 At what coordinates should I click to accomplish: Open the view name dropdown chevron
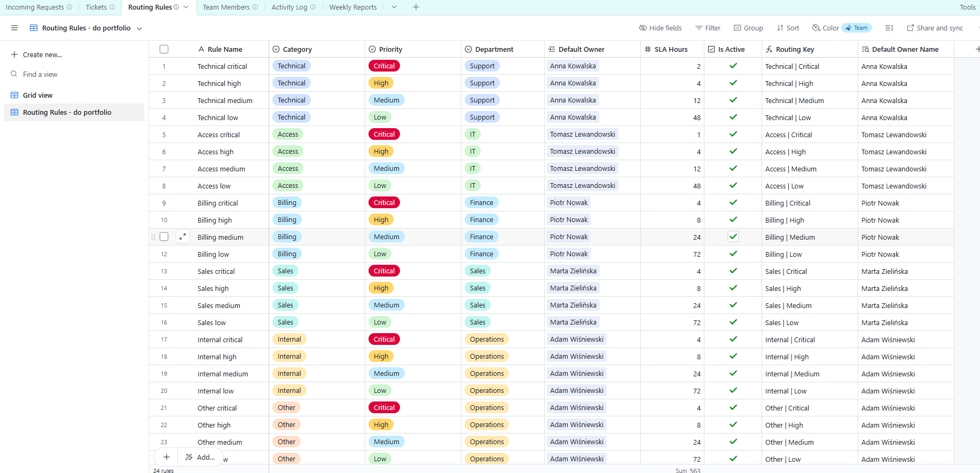139,28
